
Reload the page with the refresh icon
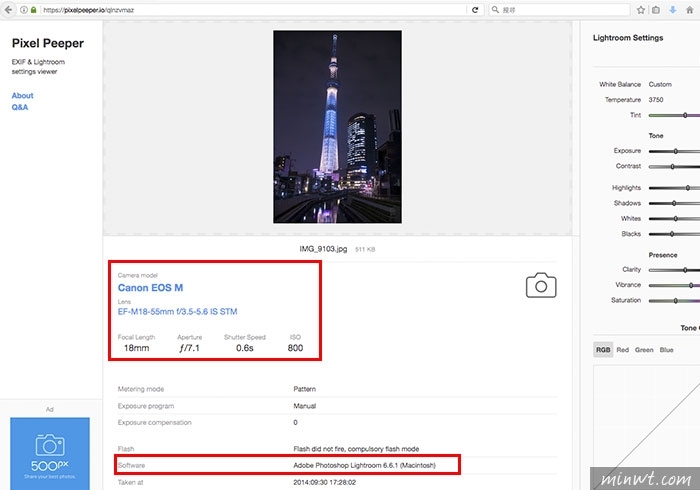coord(475,9)
